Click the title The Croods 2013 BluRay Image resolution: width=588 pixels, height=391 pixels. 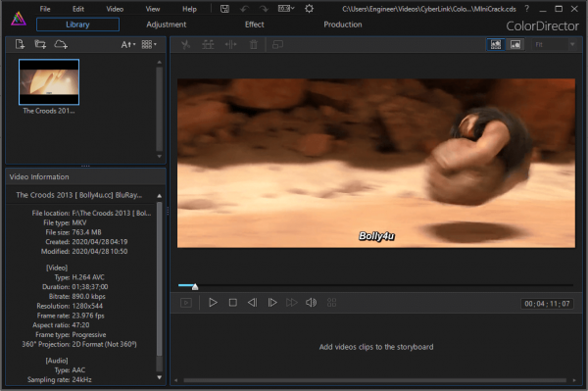coord(79,195)
